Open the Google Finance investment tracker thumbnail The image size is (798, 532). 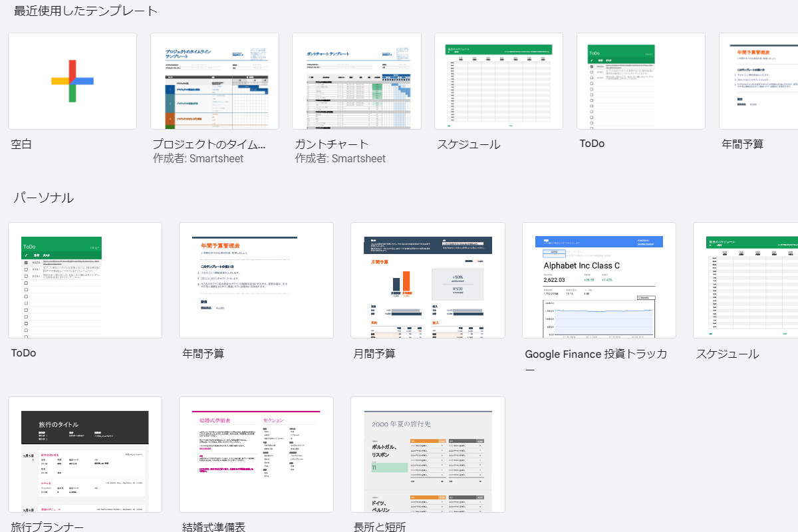tap(599, 280)
